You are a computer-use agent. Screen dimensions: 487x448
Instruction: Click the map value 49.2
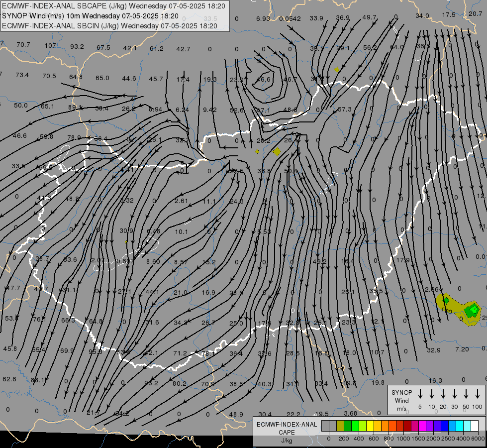[319, 261]
